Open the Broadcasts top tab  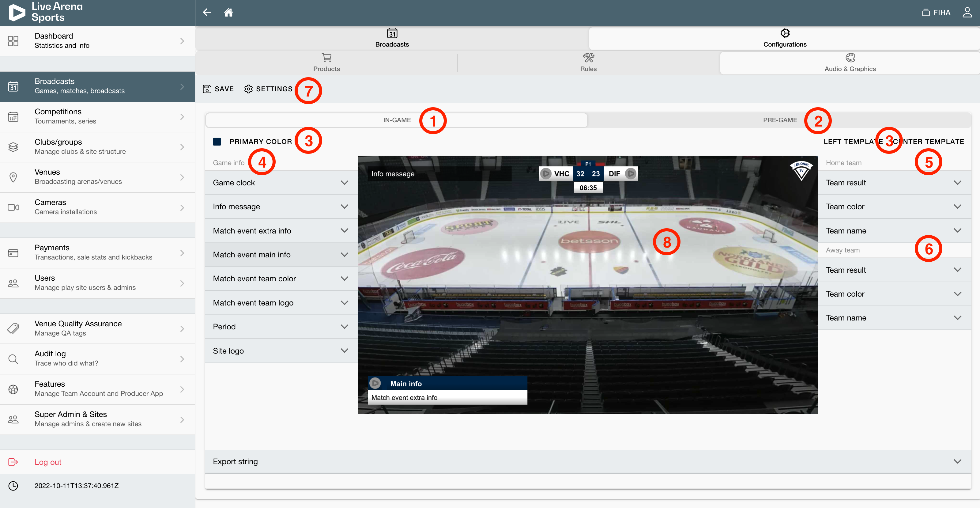click(392, 38)
